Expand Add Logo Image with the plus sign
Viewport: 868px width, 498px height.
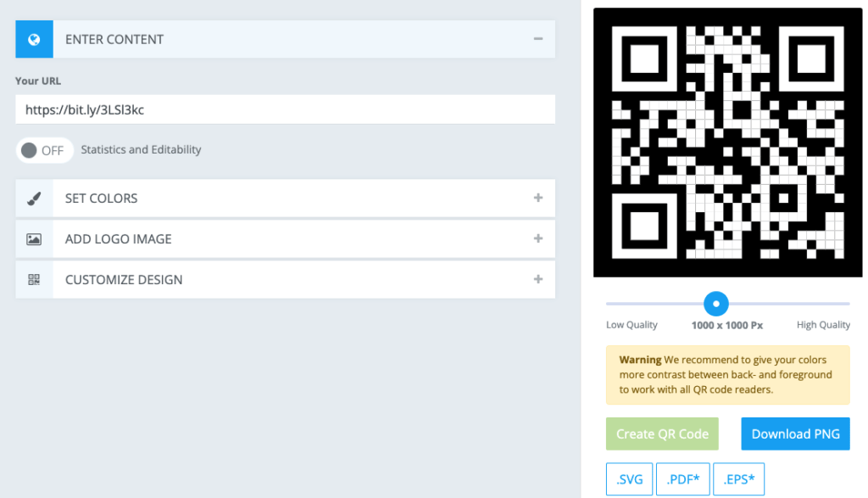click(x=538, y=238)
